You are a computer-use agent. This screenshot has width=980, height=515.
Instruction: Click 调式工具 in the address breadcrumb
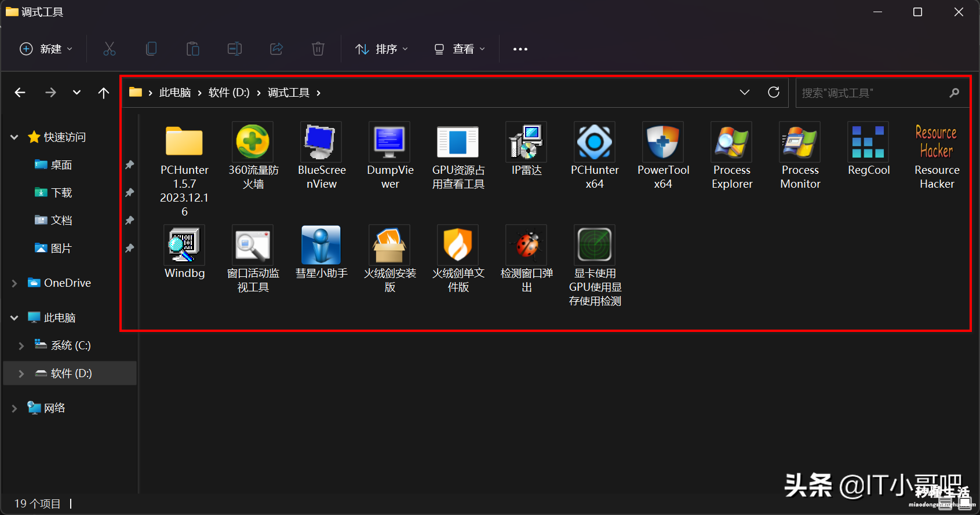[x=289, y=93]
